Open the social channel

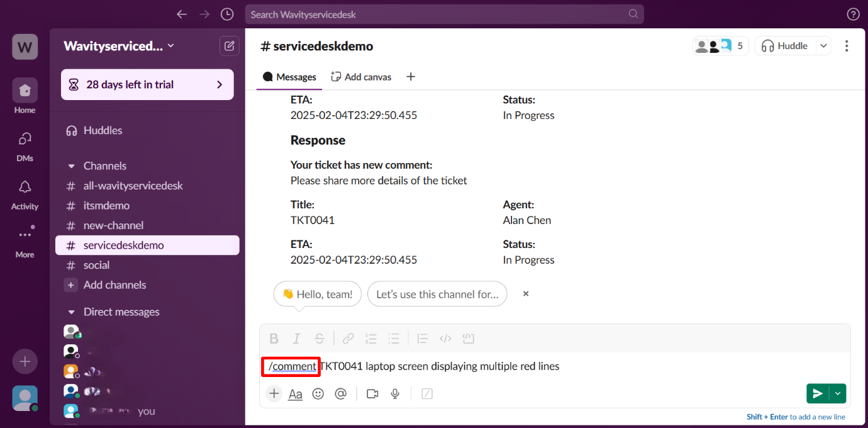click(147, 265)
